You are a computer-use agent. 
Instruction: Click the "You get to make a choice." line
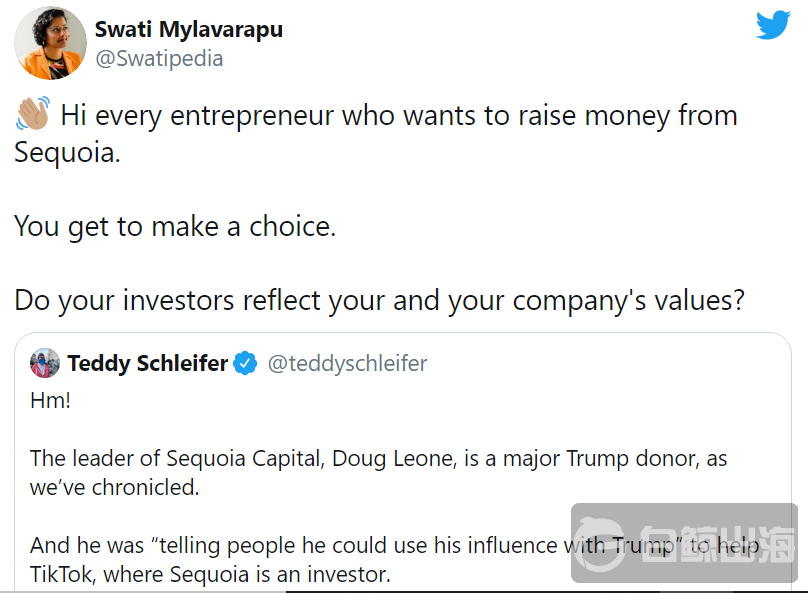pyautogui.click(x=175, y=227)
